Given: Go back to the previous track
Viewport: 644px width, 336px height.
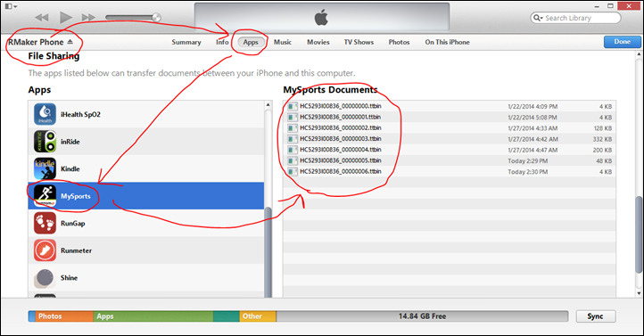Looking at the screenshot, I should coord(42,17).
